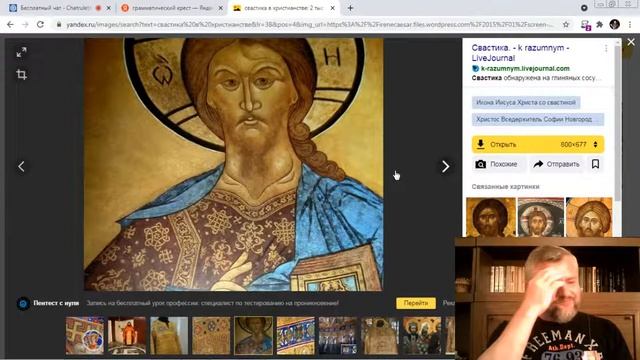Close the 'свастика в христианстве' tab

click(333, 8)
